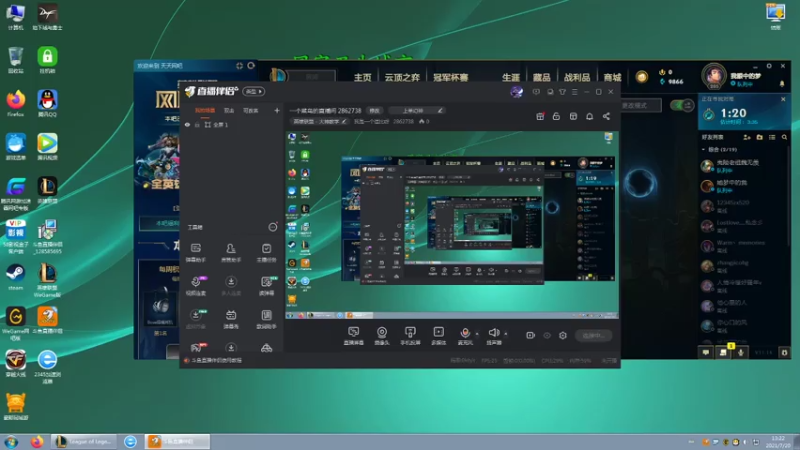
Task: Open the read-danmaku tool with NEW badge
Action: click(267, 285)
